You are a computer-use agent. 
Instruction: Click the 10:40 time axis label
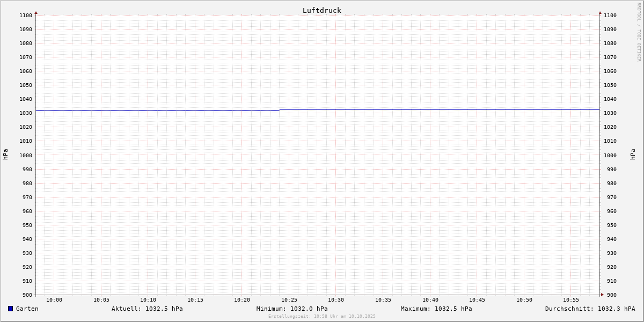[x=430, y=300]
